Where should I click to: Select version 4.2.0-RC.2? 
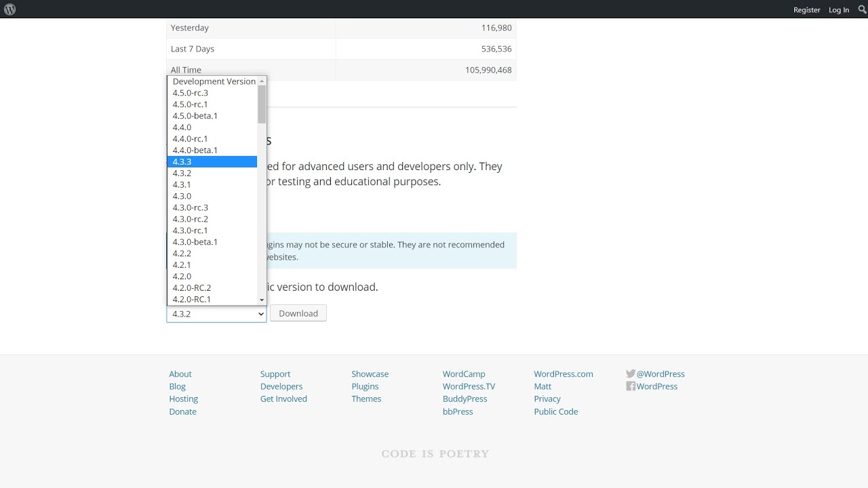click(x=212, y=288)
